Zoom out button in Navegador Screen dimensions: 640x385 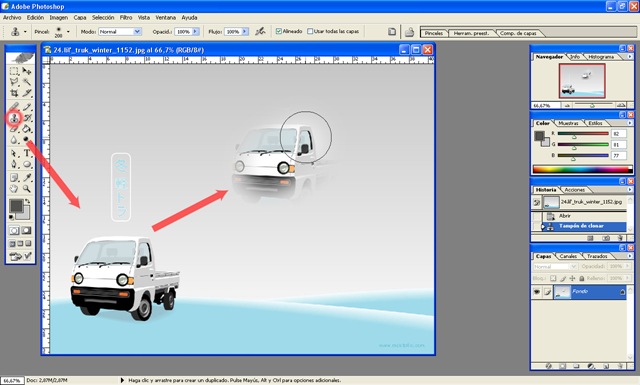pos(567,105)
